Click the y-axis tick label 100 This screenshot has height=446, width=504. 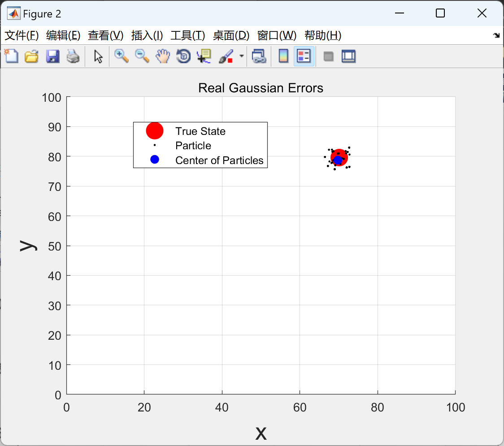(52, 97)
